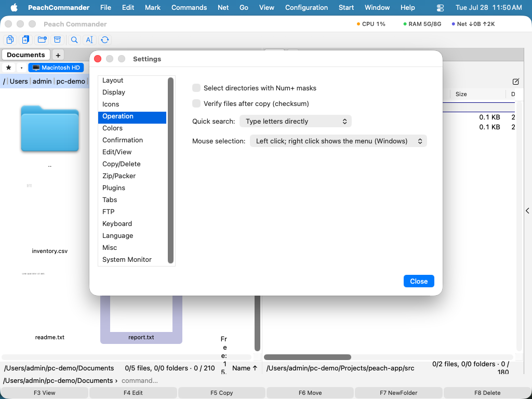Select FTP settings category
This screenshot has width=532, height=399.
[132, 212]
